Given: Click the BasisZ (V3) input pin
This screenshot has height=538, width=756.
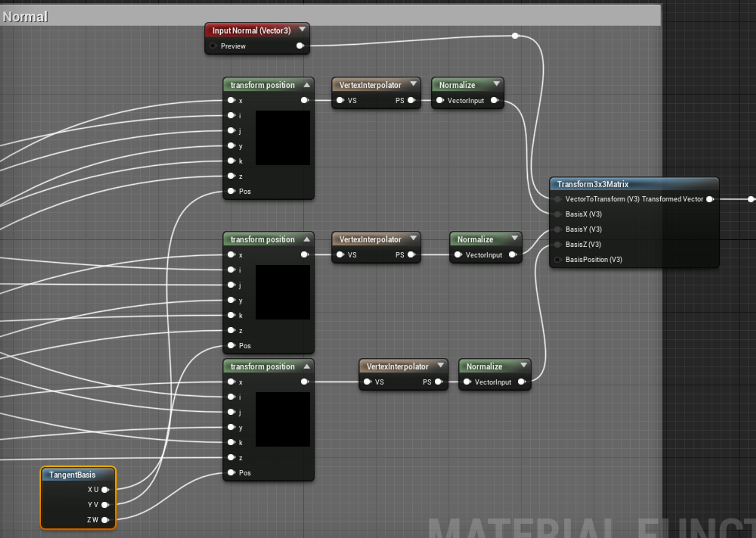Looking at the screenshot, I should click(558, 244).
